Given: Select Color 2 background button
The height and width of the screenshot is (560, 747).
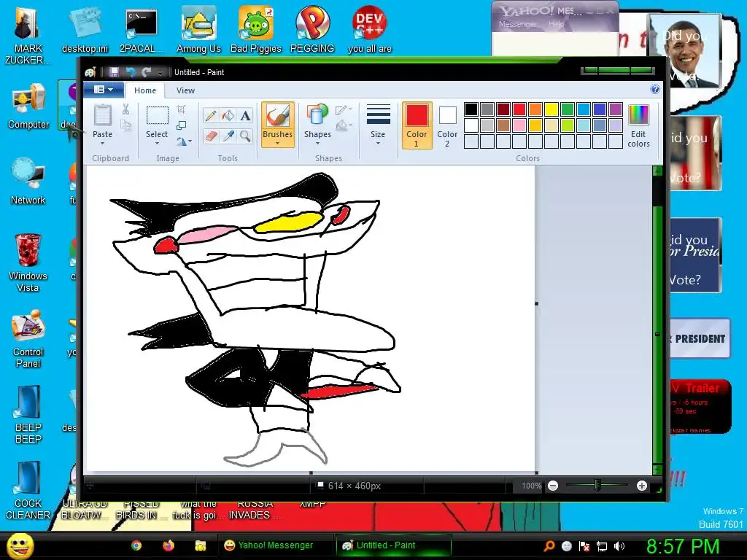Looking at the screenshot, I should [x=447, y=125].
